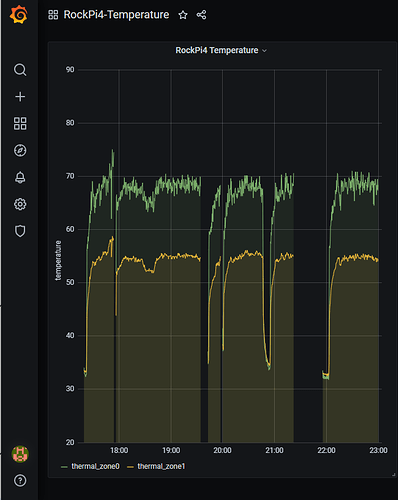This screenshot has height=500, width=398.
Task: Click the 80 y-axis value
Action: [x=70, y=123]
